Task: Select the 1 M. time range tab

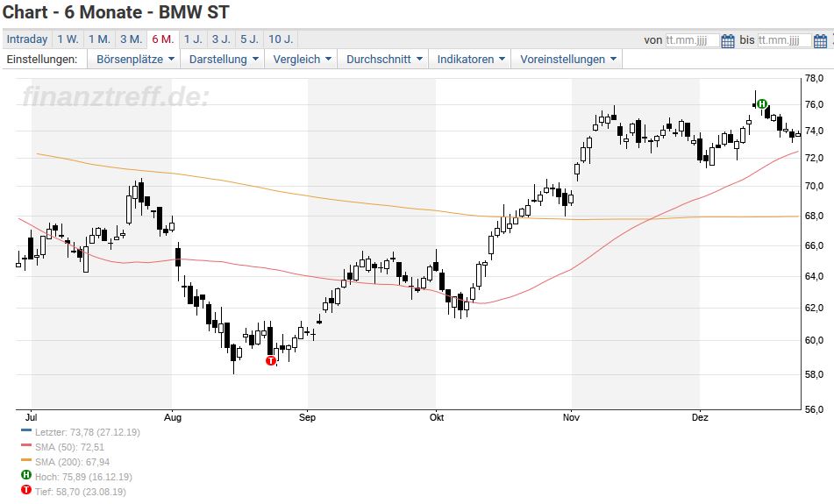Action: pos(99,39)
